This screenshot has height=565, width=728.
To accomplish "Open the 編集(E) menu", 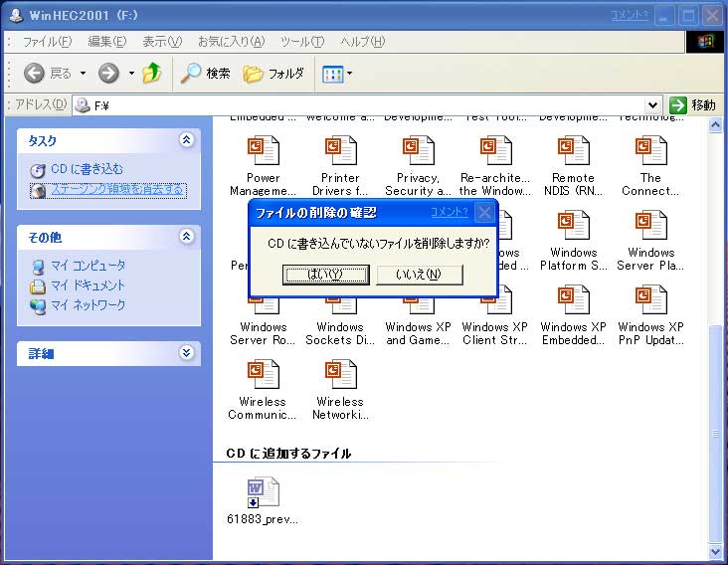I will [x=107, y=42].
